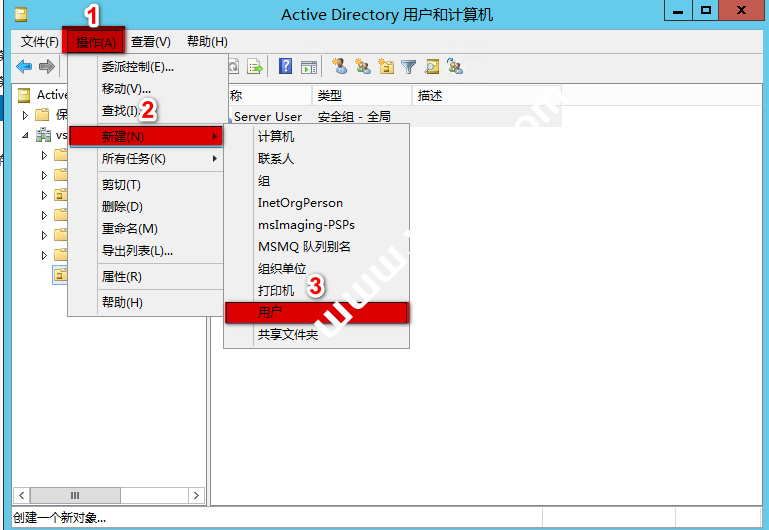Open the 操作(A) menu
Viewport: 769px width, 530px height.
(96, 42)
